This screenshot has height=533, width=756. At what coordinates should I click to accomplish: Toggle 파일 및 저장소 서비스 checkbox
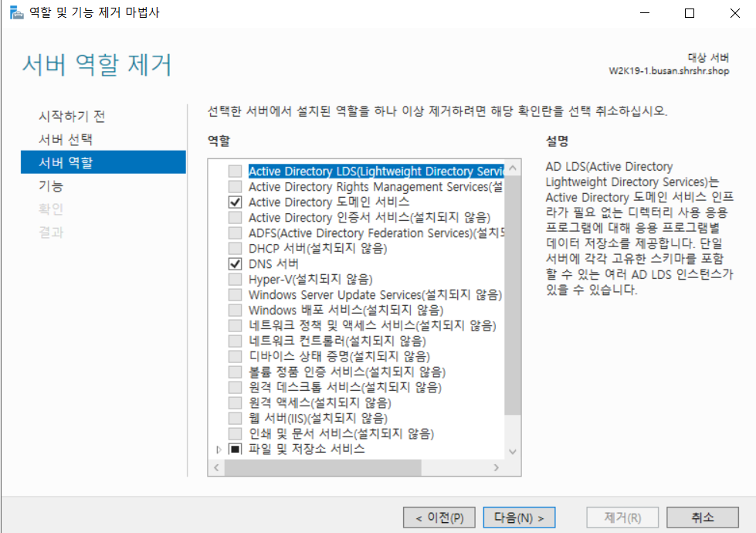[x=236, y=449]
